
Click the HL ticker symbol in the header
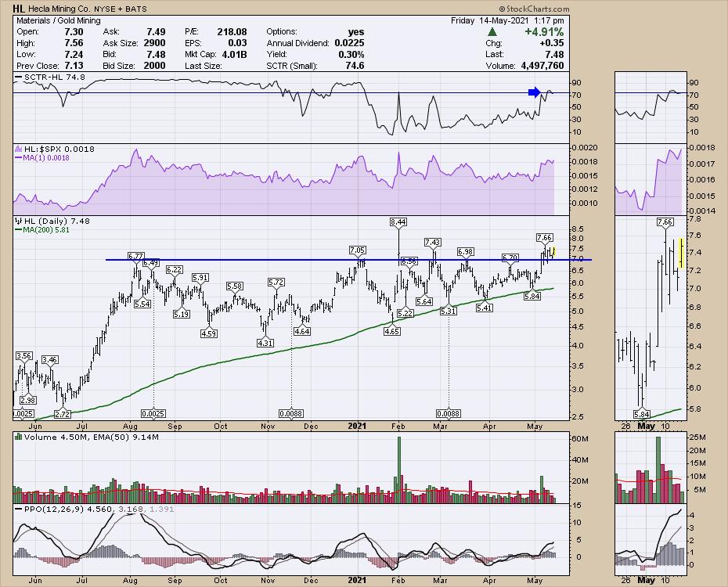coord(19,8)
